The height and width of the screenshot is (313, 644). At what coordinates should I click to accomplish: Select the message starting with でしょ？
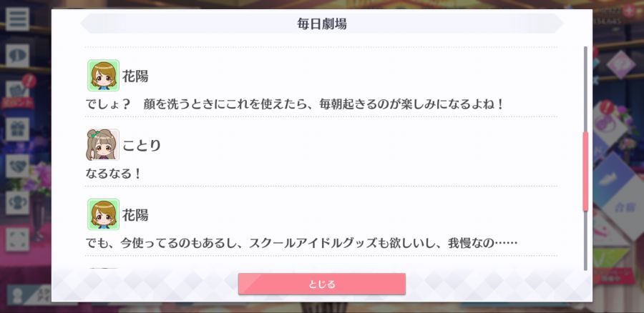pos(294,104)
